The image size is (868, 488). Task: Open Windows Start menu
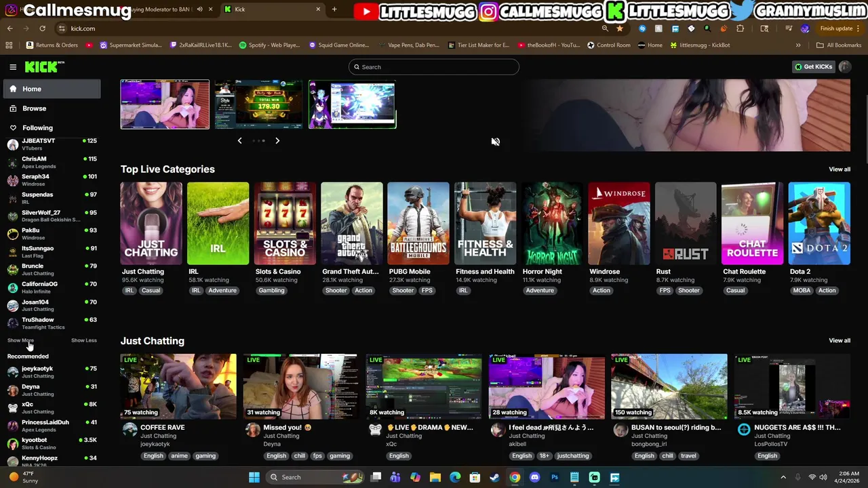tap(254, 477)
